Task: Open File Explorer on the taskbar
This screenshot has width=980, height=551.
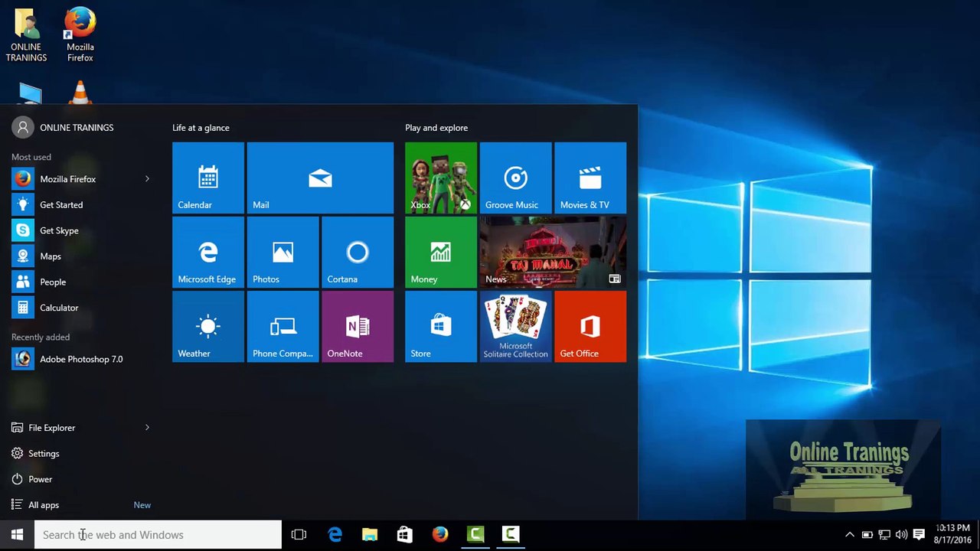Action: [370, 535]
